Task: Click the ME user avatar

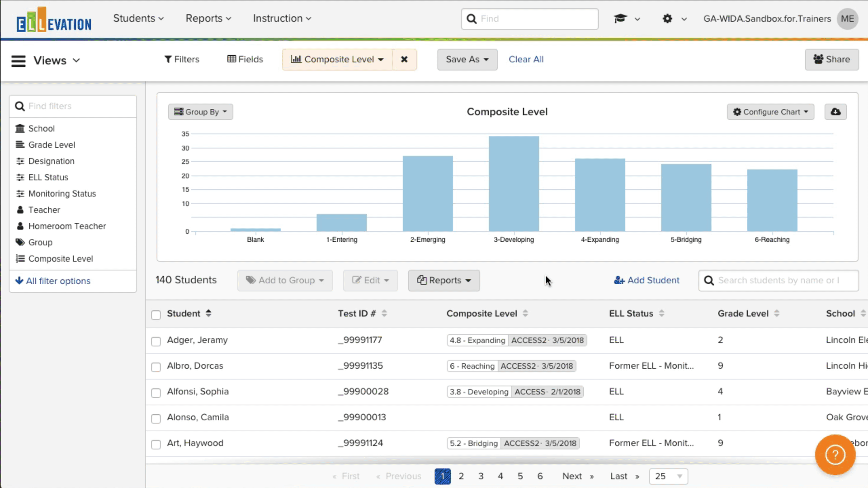Action: click(x=847, y=19)
